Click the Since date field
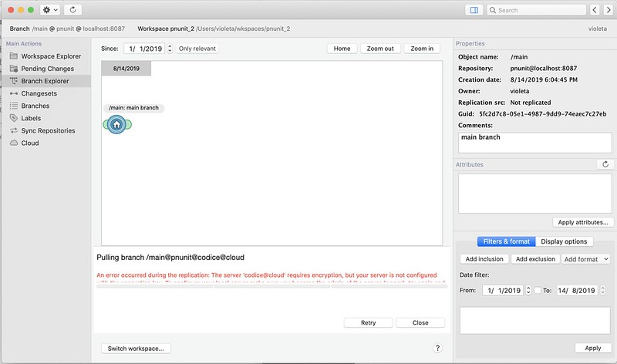The width and height of the screenshot is (617, 364). pos(144,49)
